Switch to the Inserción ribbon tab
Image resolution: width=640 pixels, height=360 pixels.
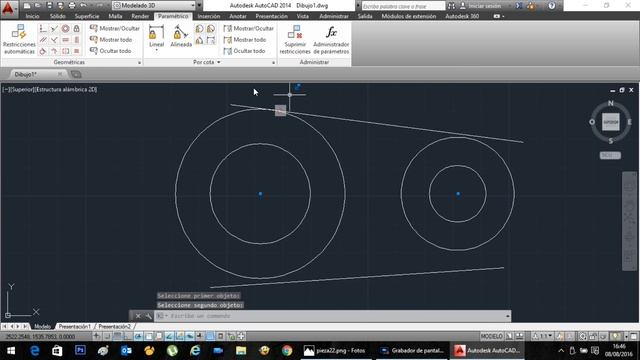209,16
